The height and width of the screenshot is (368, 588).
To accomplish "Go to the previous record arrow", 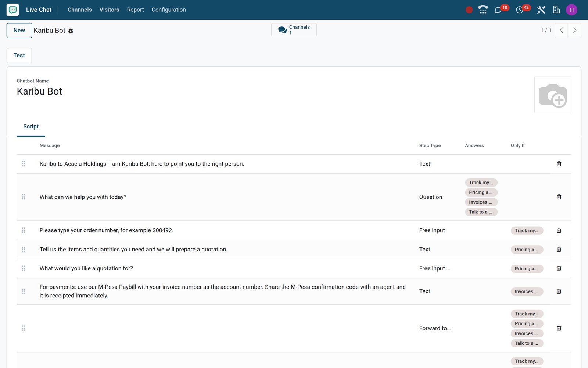I will coord(561,31).
